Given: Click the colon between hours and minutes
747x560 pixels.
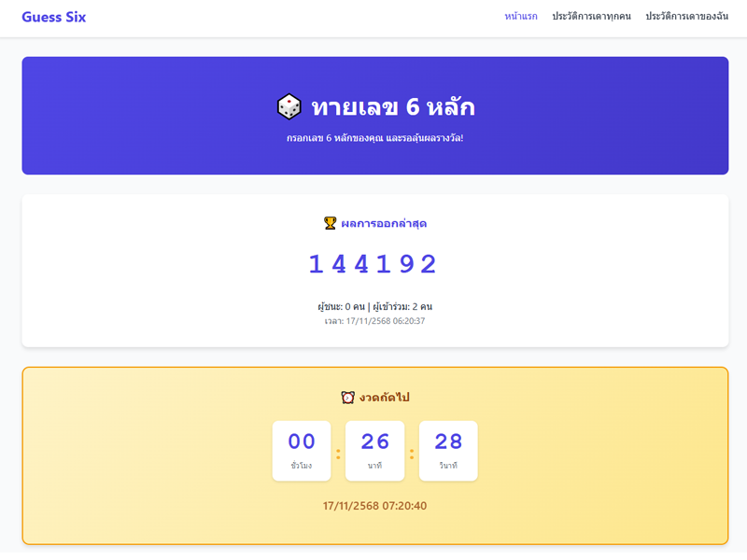Looking at the screenshot, I should click(x=338, y=454).
